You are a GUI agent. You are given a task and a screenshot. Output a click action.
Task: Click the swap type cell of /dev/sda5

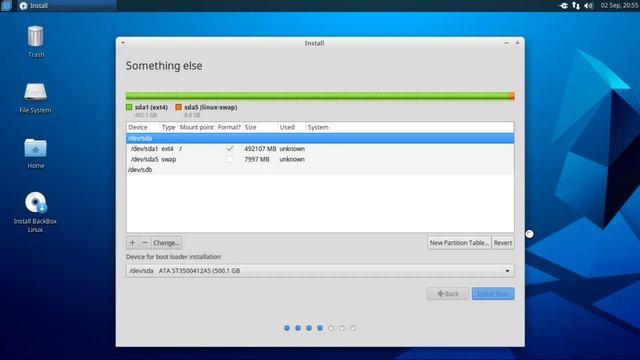click(169, 159)
